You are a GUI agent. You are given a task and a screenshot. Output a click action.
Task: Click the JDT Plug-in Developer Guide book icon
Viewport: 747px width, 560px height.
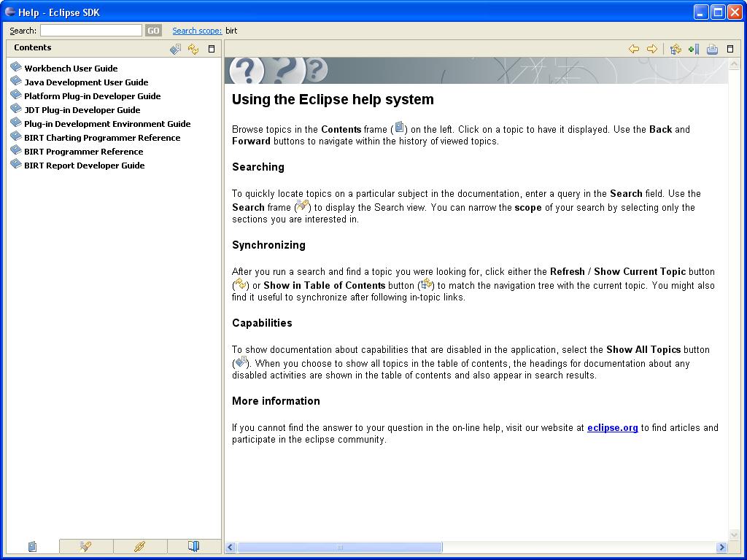pos(16,108)
